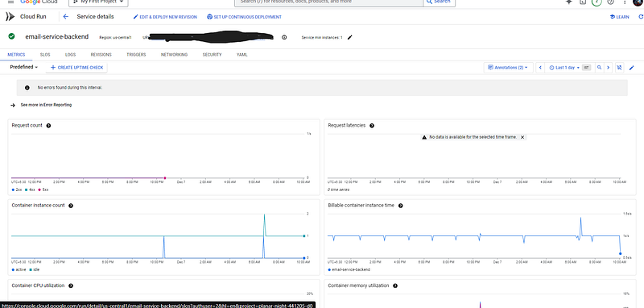Click No errors found during this interval
Screen dimensions: 644x308
pyautogui.click(x=70, y=88)
